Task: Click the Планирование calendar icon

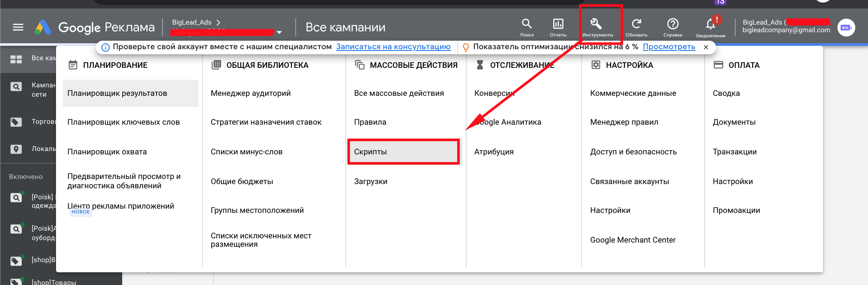Action: coord(73,65)
